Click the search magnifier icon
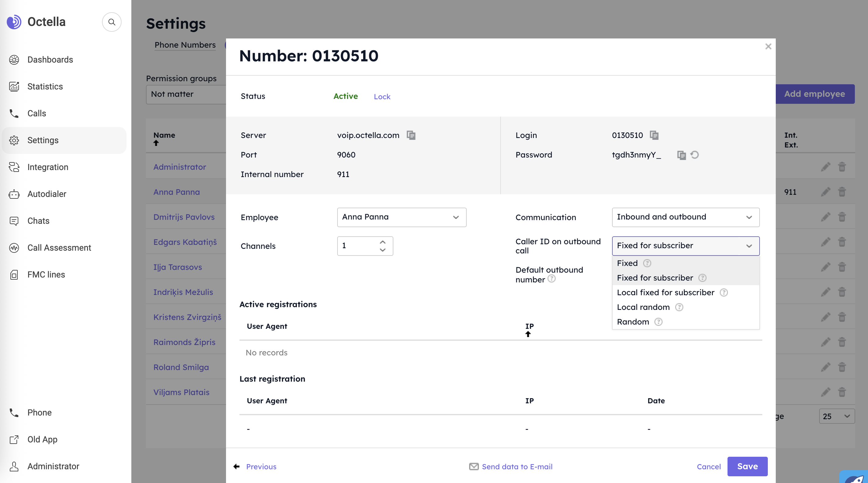The height and width of the screenshot is (483, 868). coord(111,22)
